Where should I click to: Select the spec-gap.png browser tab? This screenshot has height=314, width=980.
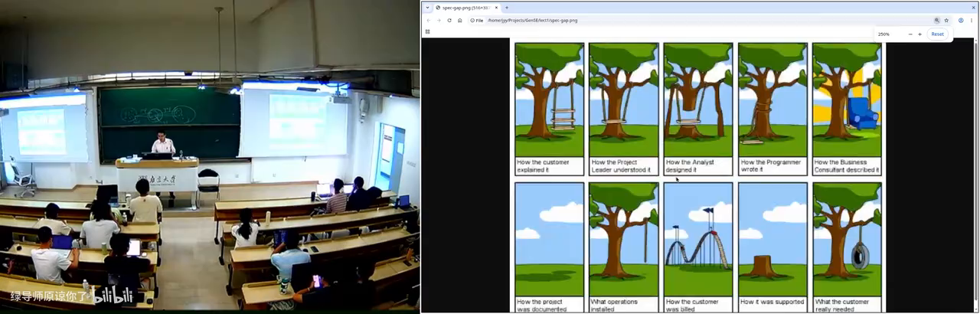467,8
